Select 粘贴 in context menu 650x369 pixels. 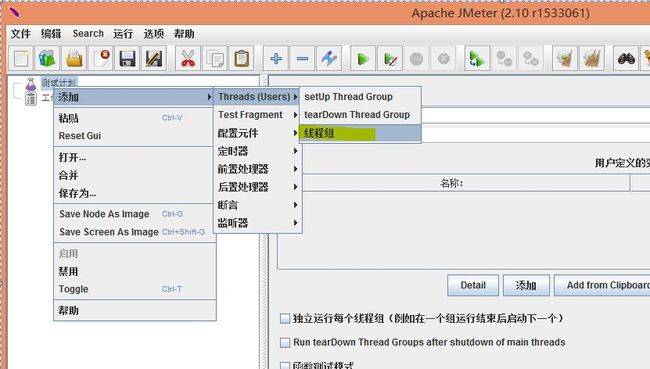coord(134,118)
